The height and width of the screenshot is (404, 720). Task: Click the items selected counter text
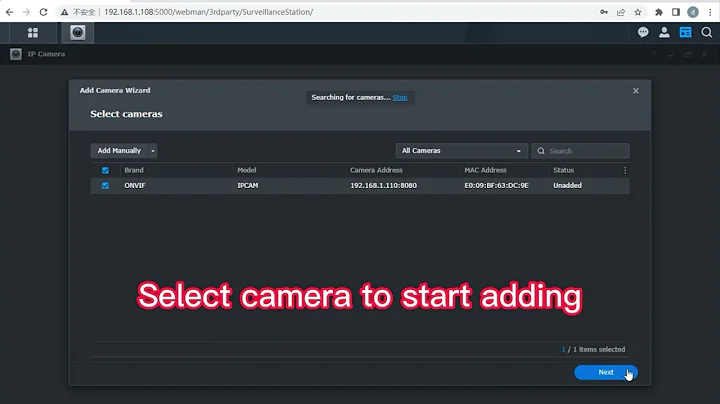pos(593,349)
